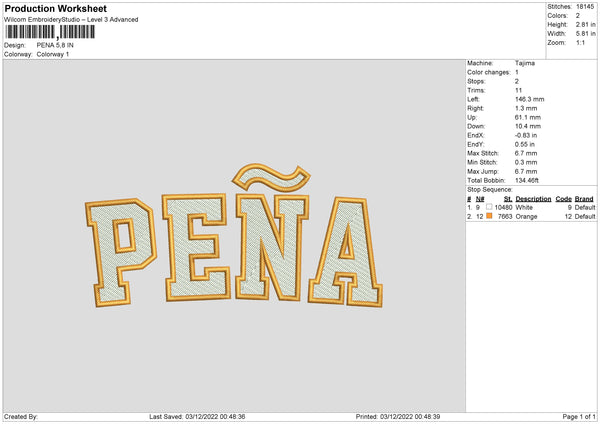Select the White thread row description
The height and width of the screenshot is (424, 600).
[x=529, y=207]
